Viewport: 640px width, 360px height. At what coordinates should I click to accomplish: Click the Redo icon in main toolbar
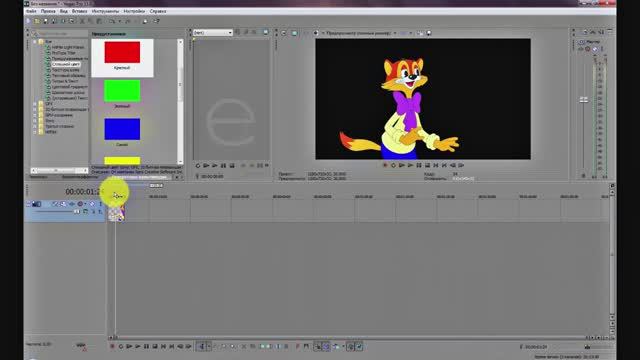click(x=128, y=21)
